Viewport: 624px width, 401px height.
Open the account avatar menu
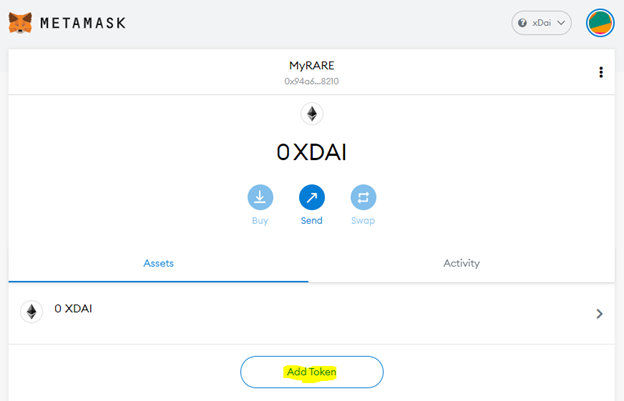tap(600, 22)
